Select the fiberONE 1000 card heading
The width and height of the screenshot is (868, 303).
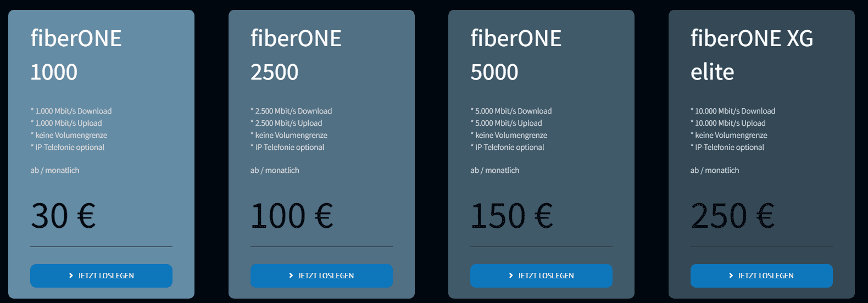coord(76,55)
